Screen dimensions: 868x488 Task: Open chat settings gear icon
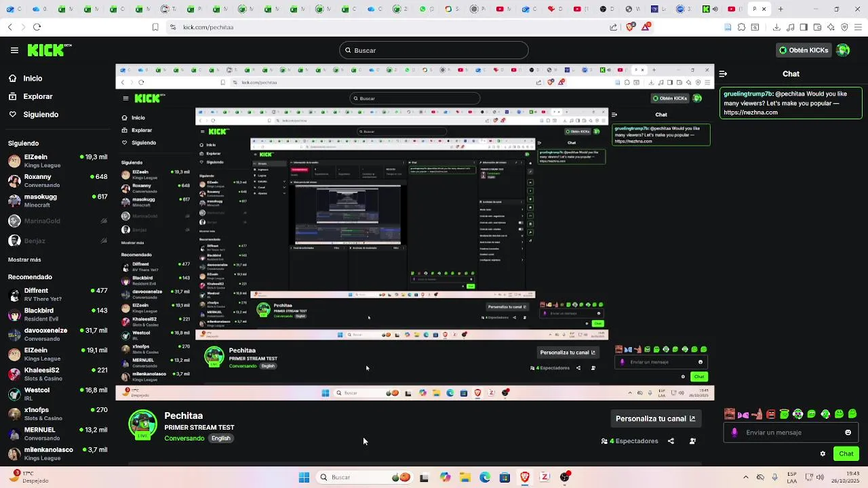823,454
